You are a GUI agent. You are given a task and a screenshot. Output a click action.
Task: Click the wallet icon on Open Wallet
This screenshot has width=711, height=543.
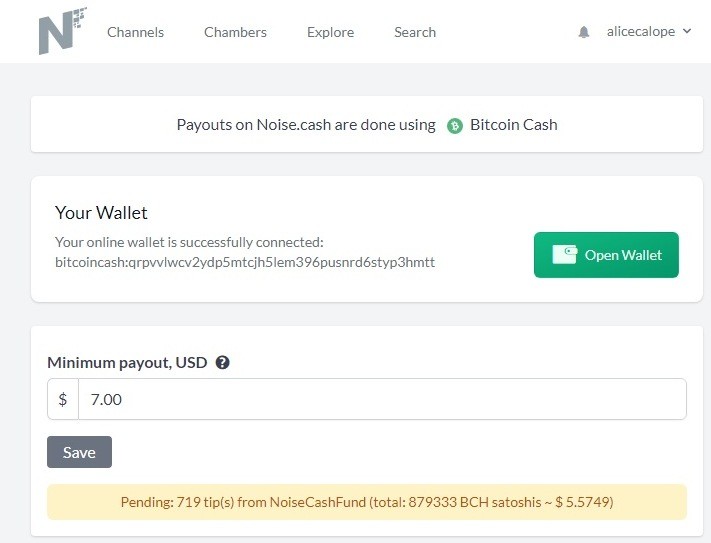(565, 255)
